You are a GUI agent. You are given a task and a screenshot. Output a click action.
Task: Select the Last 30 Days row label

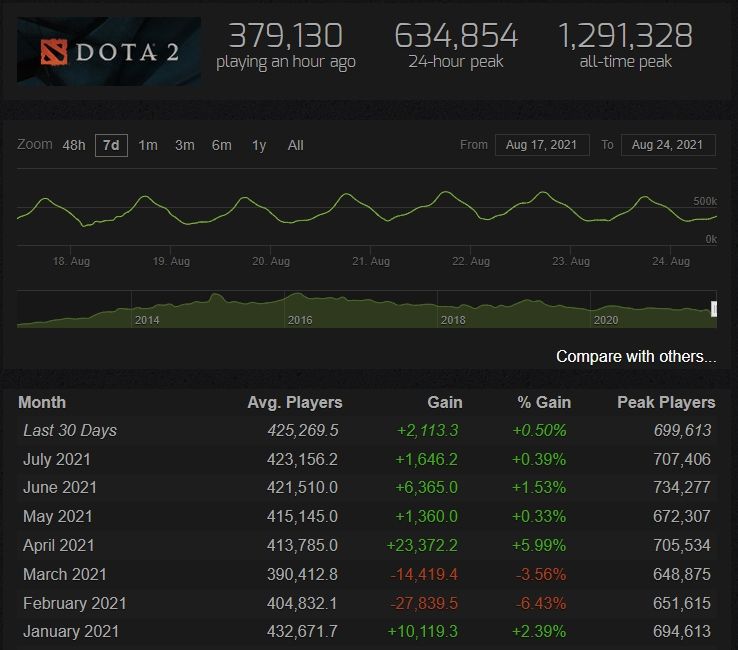point(70,430)
